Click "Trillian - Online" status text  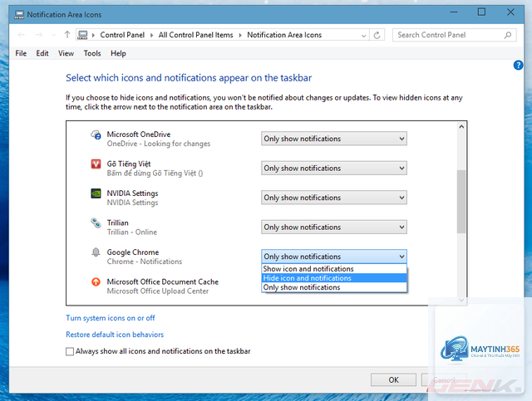pyautogui.click(x=132, y=232)
